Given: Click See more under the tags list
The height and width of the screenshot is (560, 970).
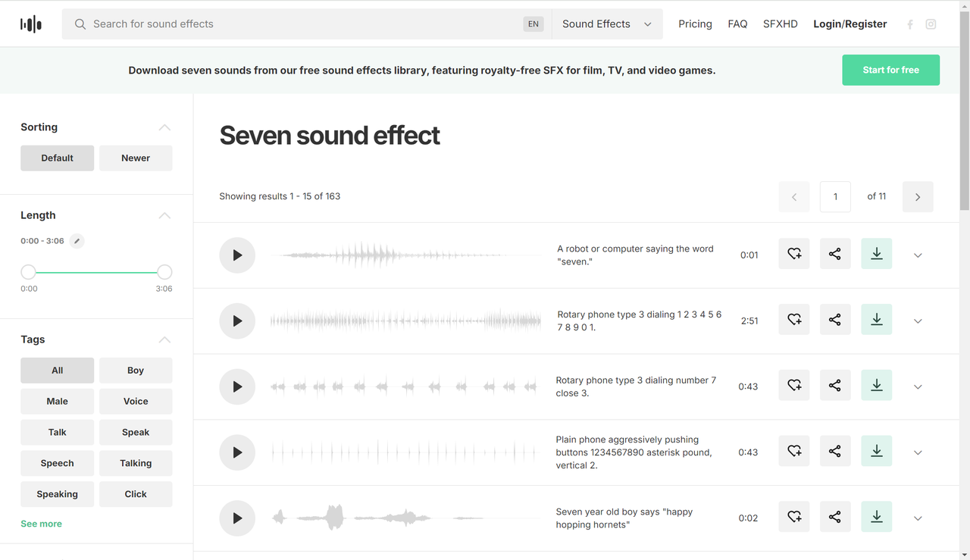Looking at the screenshot, I should [x=41, y=523].
